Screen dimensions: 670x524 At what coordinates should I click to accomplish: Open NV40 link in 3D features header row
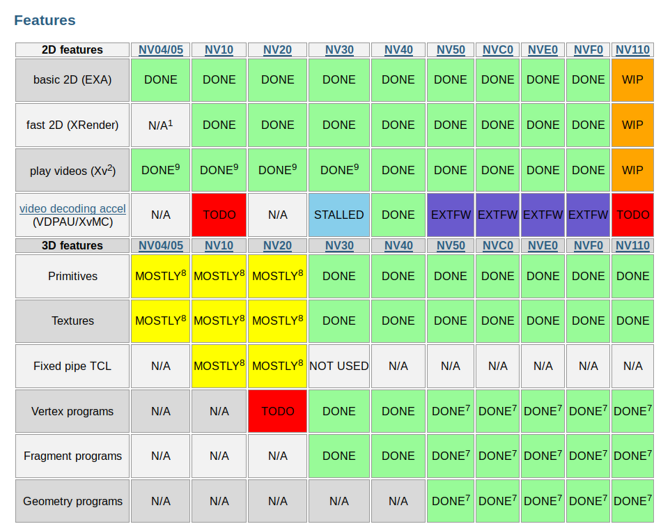coord(398,245)
